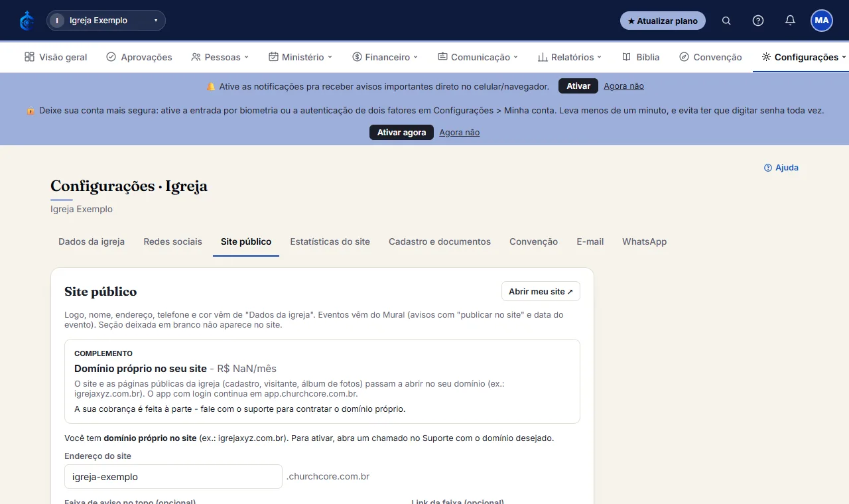Viewport: 849px width, 504px height.
Task: Open the help question mark icon
Action: [758, 21]
